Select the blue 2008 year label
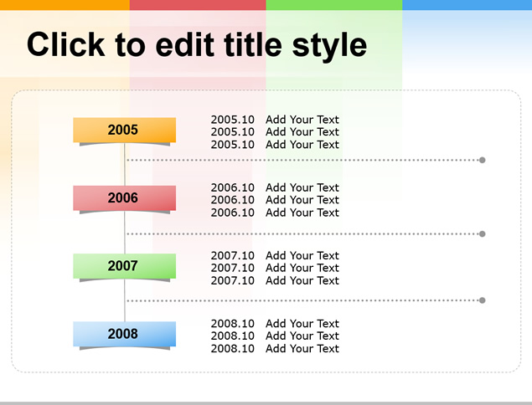The width and height of the screenshot is (532, 405). coord(125,334)
